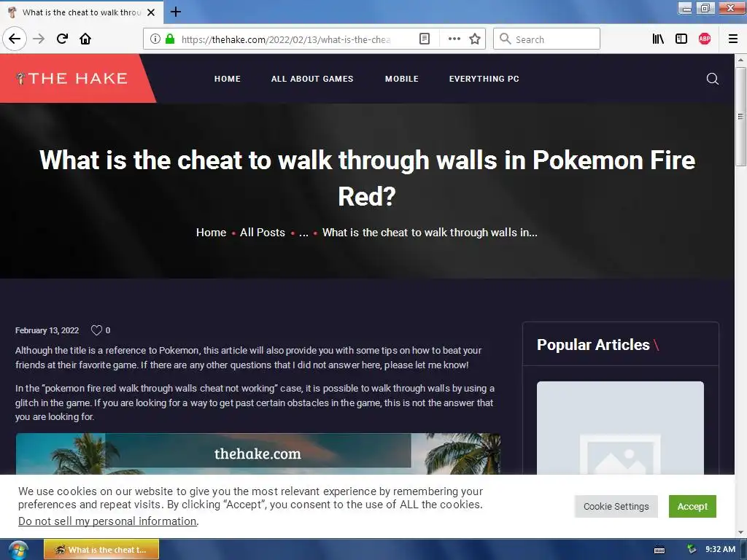Click the page scrollbar up arrow
Viewport: 747px width, 560px height.
point(740,60)
